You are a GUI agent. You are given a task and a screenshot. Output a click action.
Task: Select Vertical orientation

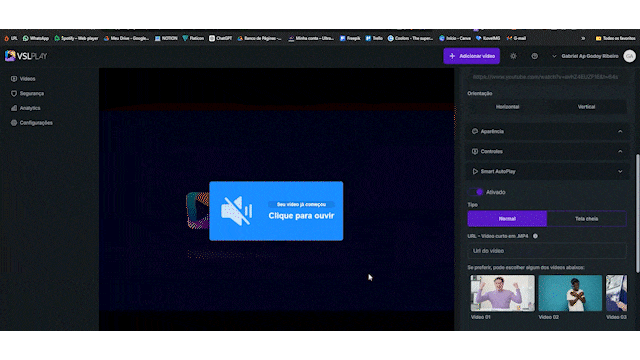pos(586,107)
